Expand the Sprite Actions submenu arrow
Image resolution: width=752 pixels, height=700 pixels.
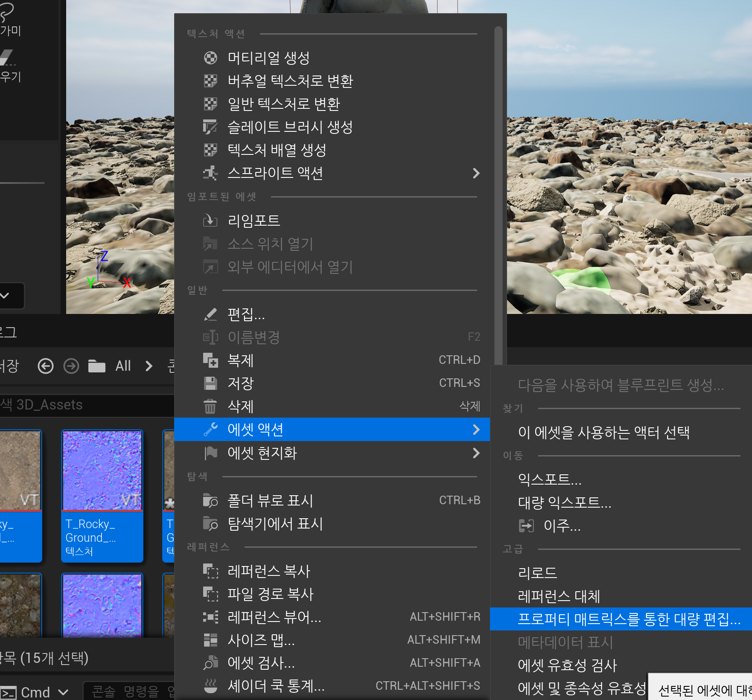(x=476, y=173)
